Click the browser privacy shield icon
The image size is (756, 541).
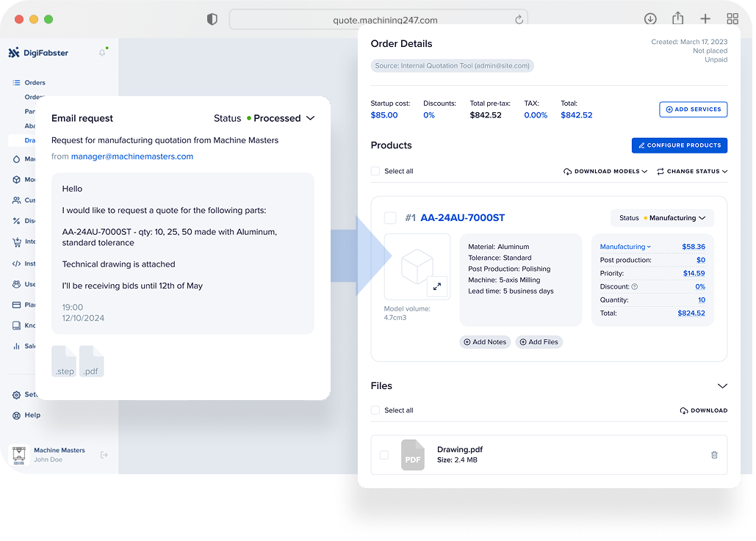212,19
